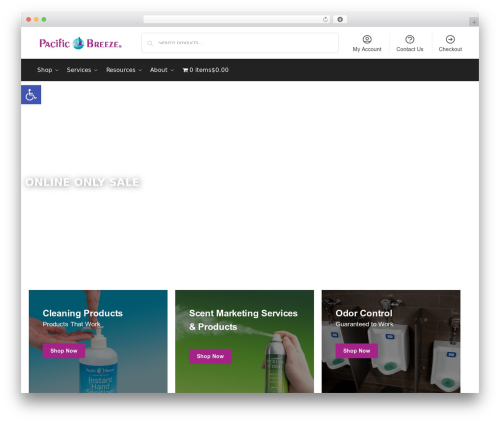Viewport: 500px width, 423px height.
Task: Click the Cleaning Products heading
Action: coord(82,313)
